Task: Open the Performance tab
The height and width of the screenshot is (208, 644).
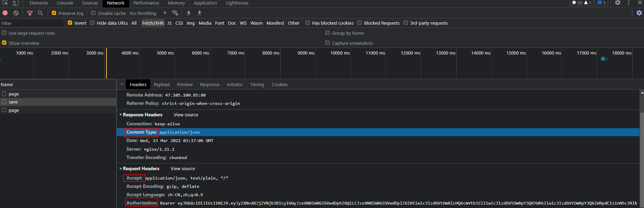Action: tap(146, 3)
